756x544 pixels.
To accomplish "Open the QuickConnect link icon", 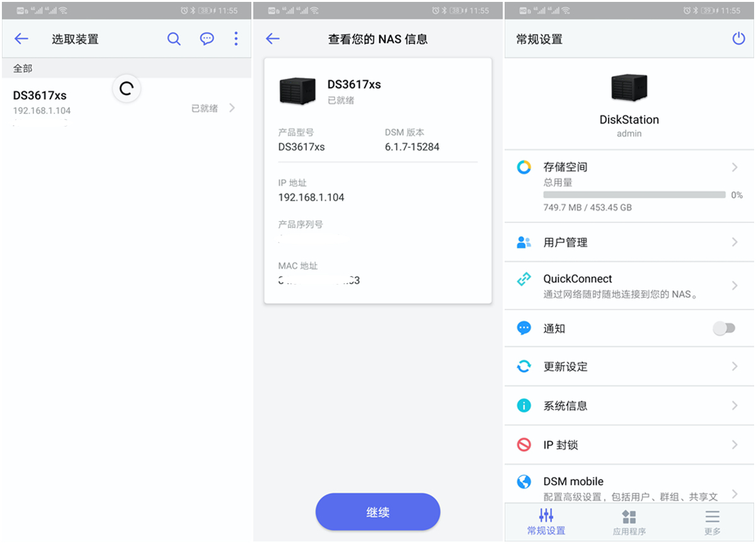I will point(524,280).
